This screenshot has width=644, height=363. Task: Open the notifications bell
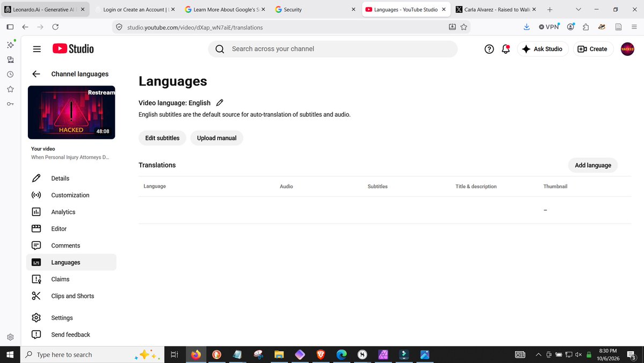click(x=505, y=49)
